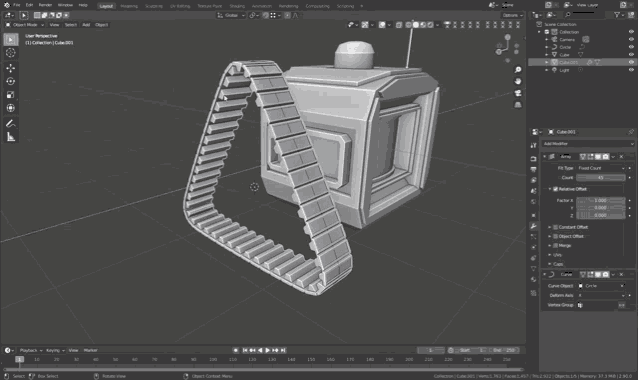
Task: Open the Deform Axis dropdown
Action: point(601,295)
